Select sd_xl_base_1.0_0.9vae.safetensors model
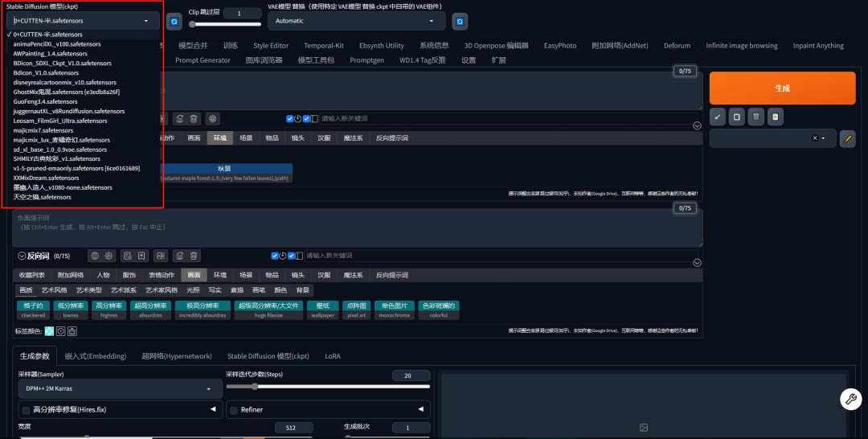This screenshot has height=439, width=868. tap(59, 150)
